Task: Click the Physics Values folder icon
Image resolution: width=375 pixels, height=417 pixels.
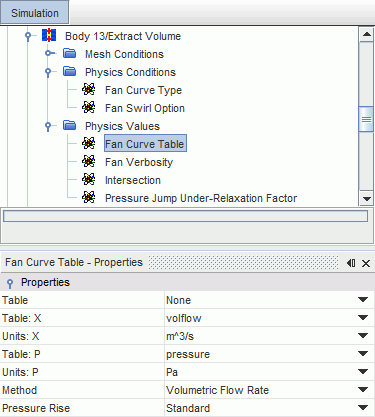Action: (70, 125)
